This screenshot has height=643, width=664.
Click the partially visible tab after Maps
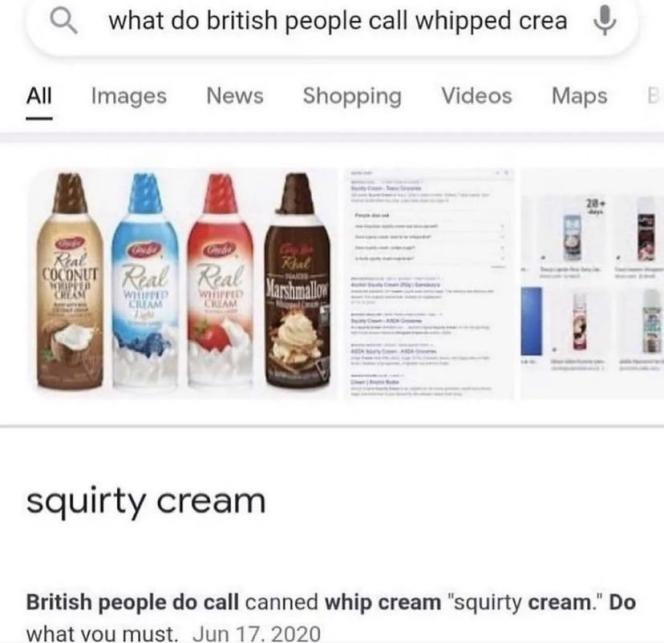point(654,96)
